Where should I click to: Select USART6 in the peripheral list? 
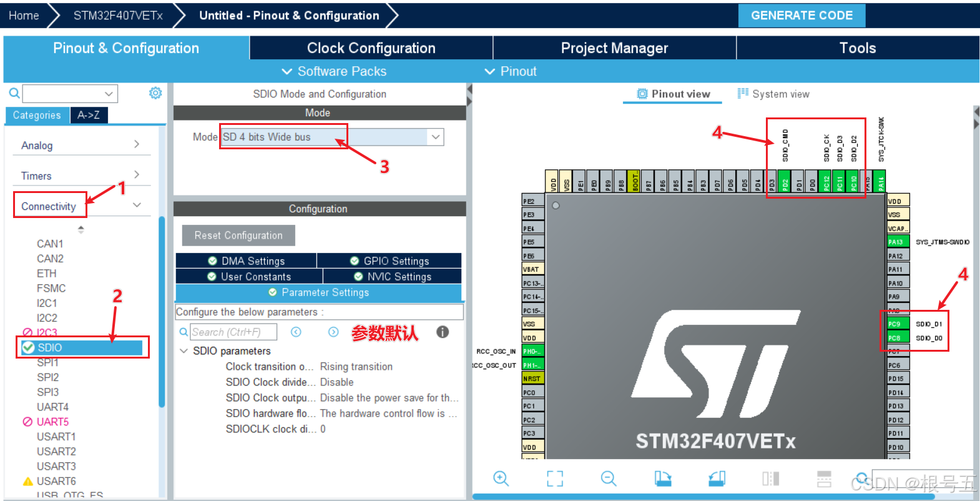click(56, 481)
